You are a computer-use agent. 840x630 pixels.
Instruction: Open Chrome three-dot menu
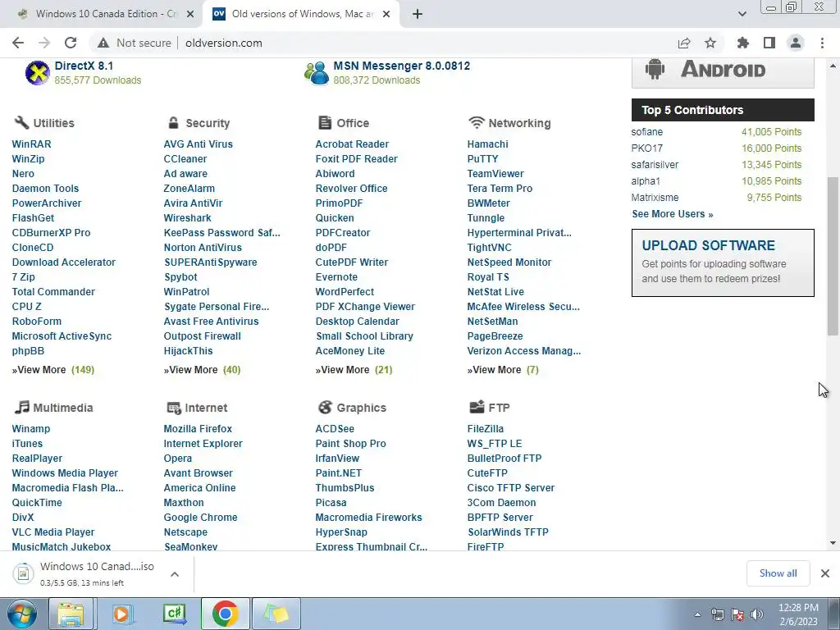[x=822, y=43]
